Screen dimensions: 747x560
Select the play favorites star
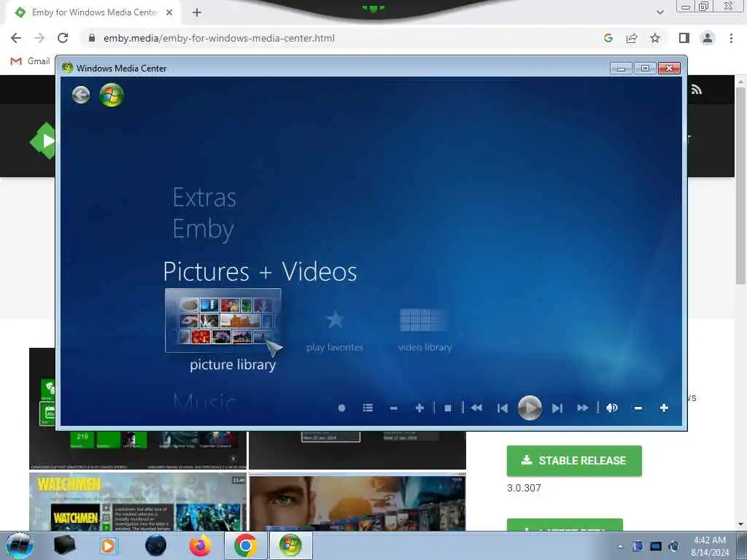click(x=335, y=319)
